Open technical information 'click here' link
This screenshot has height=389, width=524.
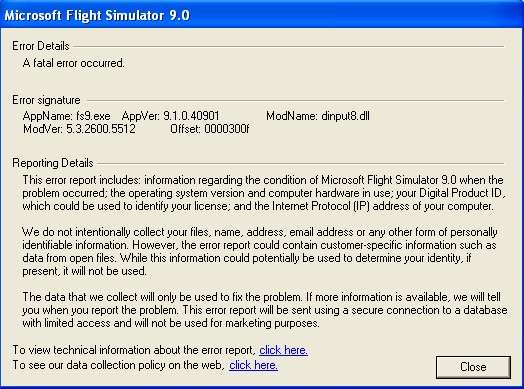click(283, 350)
